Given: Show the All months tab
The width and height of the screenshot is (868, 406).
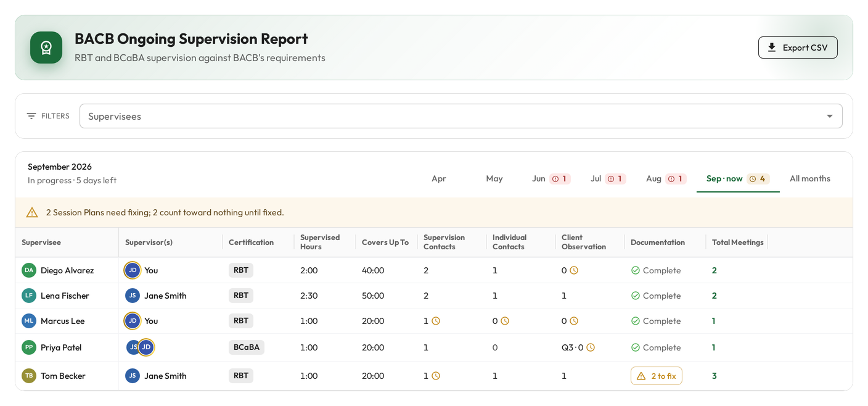Looking at the screenshot, I should click(x=810, y=178).
